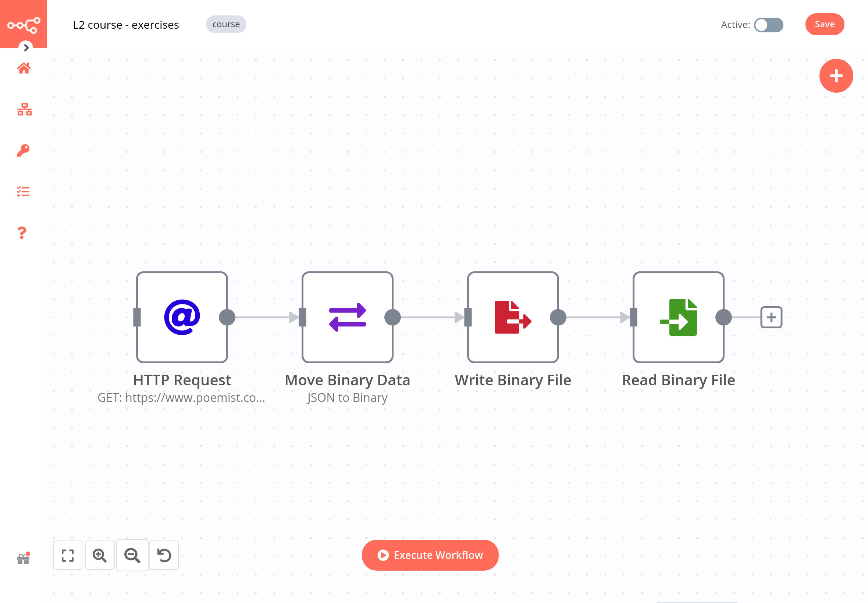Click Execute Workflow button
The image size is (868, 603).
pos(430,555)
